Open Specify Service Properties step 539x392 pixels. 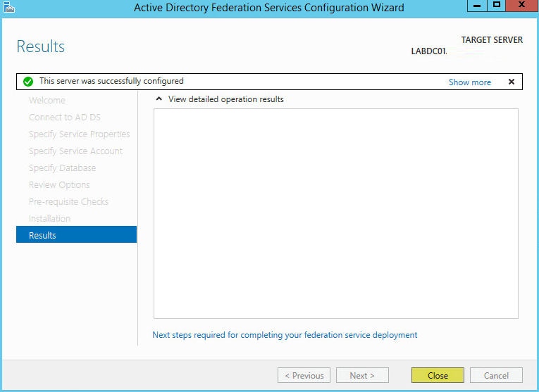(x=80, y=134)
